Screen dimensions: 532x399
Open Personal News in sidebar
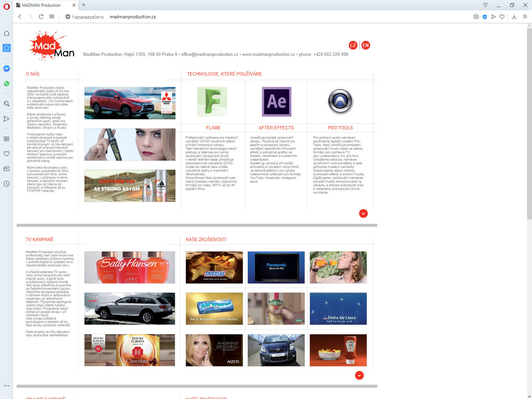point(6,169)
